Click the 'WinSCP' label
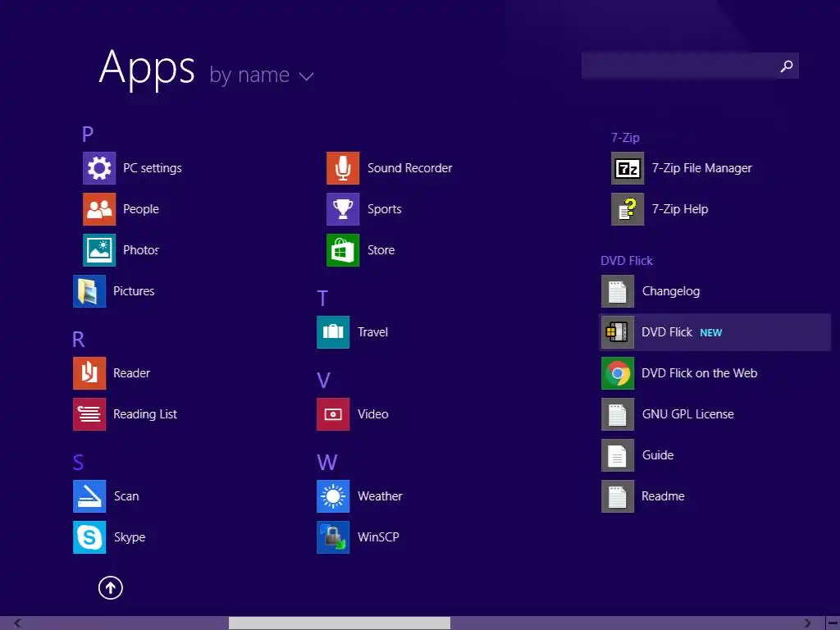The height and width of the screenshot is (630, 840). pyautogui.click(x=378, y=537)
